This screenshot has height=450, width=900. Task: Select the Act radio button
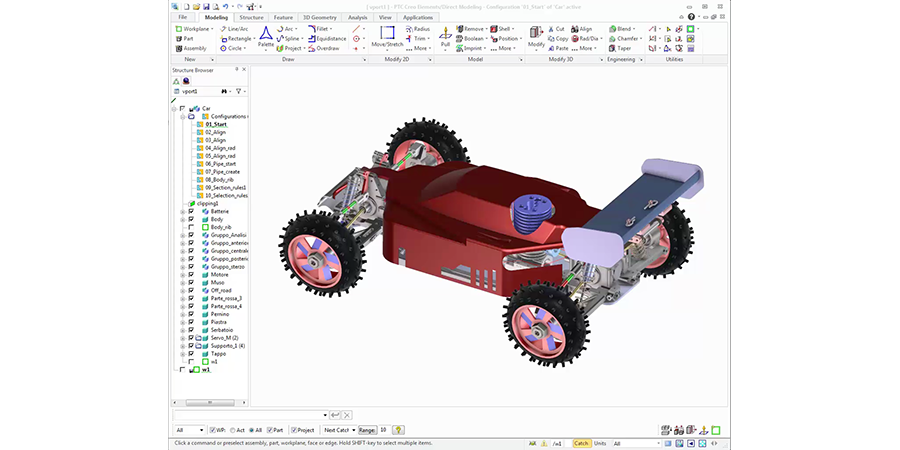(x=234, y=429)
